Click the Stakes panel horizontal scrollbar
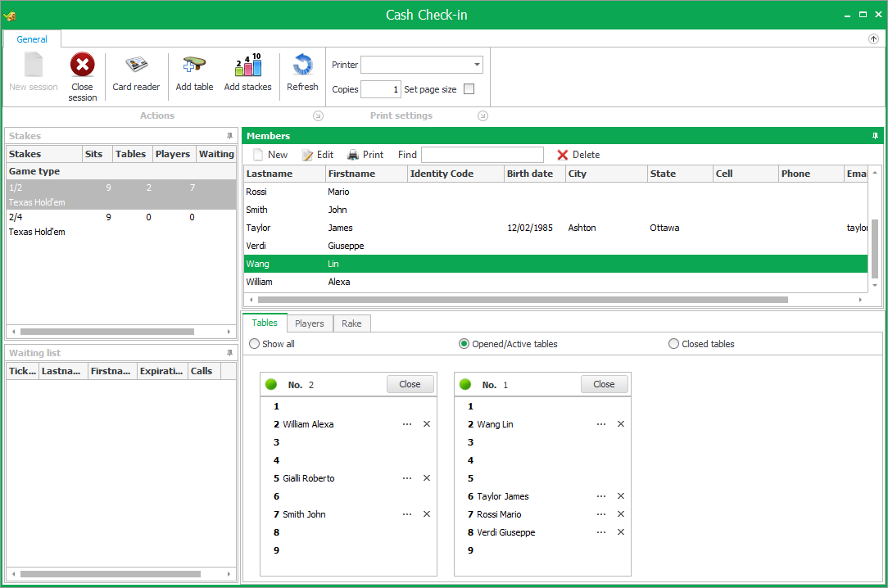Viewport: 888px width, 588px height. [x=107, y=332]
